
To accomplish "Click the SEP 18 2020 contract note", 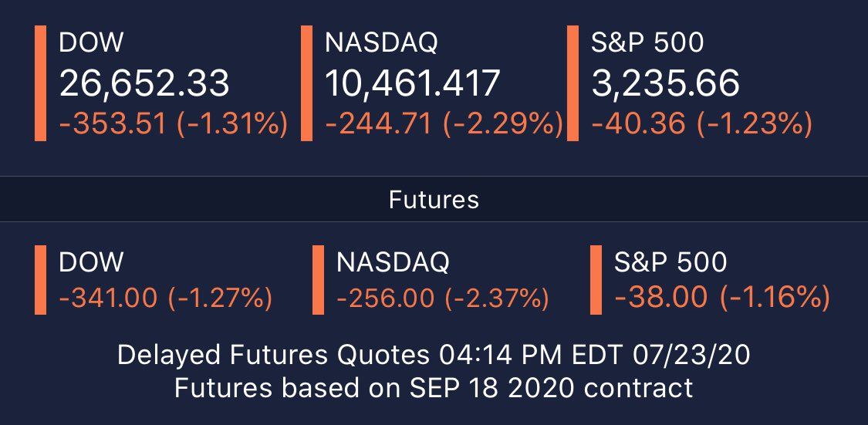I will tap(434, 387).
